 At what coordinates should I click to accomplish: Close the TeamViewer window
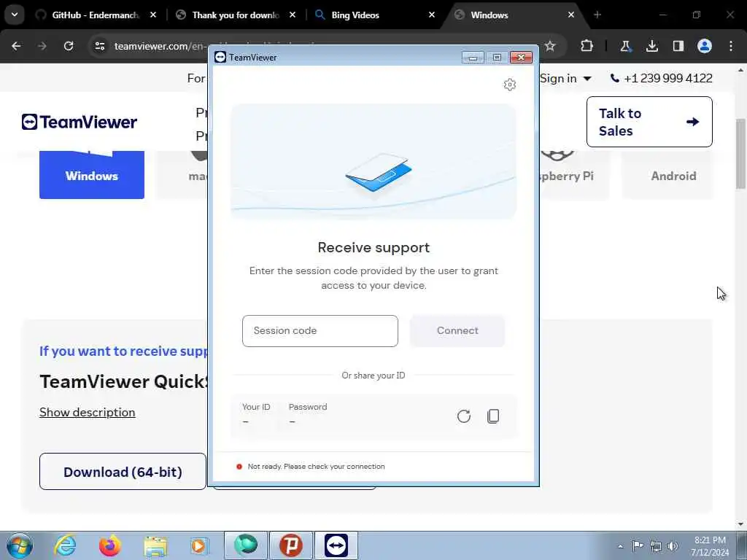[521, 58]
